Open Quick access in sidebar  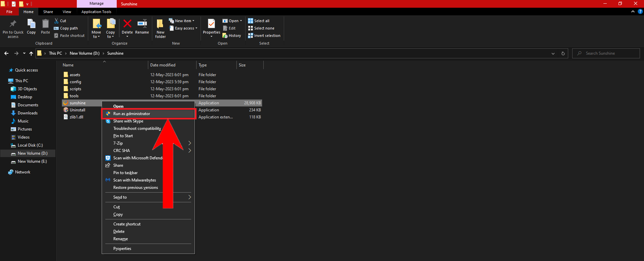[26, 70]
